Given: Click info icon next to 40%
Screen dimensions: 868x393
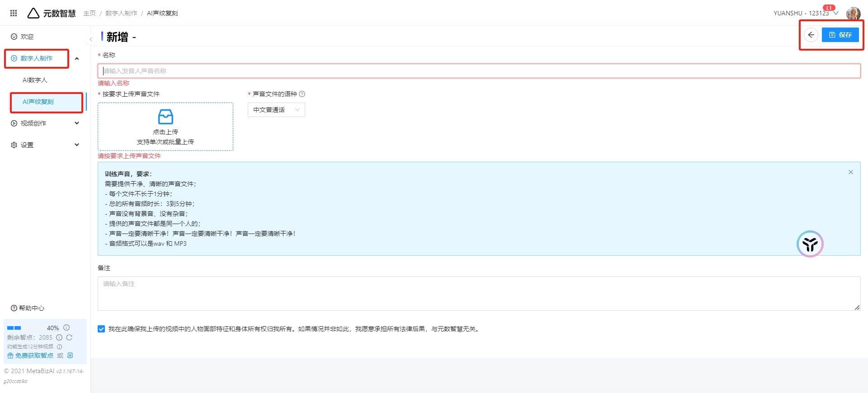Looking at the screenshot, I should point(66,327).
